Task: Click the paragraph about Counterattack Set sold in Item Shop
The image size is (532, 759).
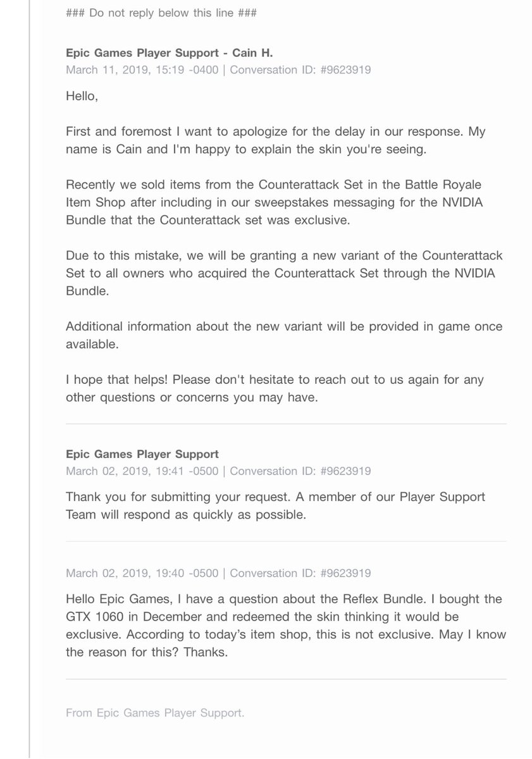Action: point(276,202)
